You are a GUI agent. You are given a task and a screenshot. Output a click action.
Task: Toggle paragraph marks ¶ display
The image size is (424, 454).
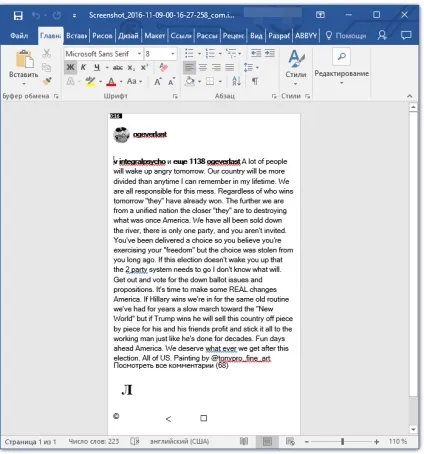255,81
